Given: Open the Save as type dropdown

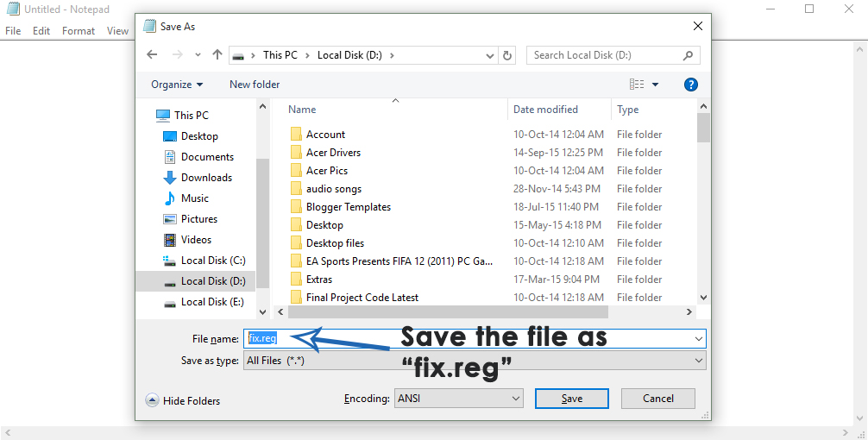Looking at the screenshot, I should [475, 361].
